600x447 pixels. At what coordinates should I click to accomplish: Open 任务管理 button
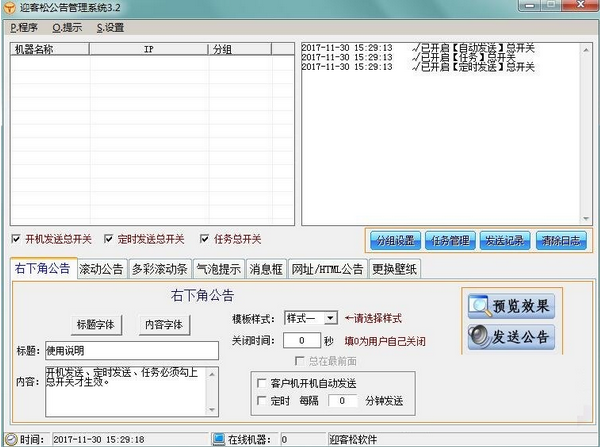tap(450, 241)
